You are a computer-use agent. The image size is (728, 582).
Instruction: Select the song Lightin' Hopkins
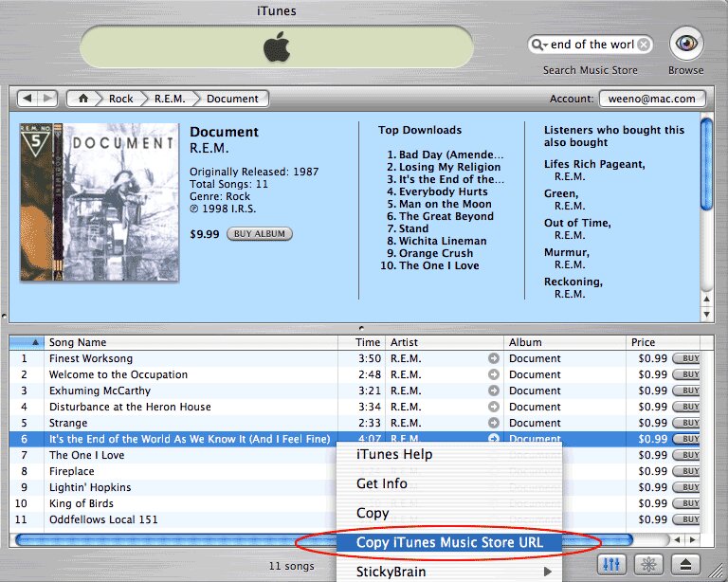90,487
